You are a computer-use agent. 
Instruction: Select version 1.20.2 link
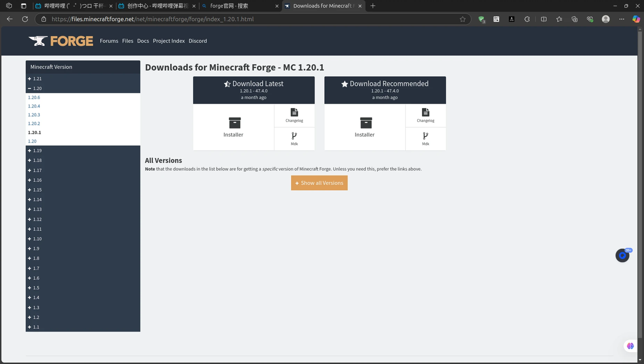point(34,124)
